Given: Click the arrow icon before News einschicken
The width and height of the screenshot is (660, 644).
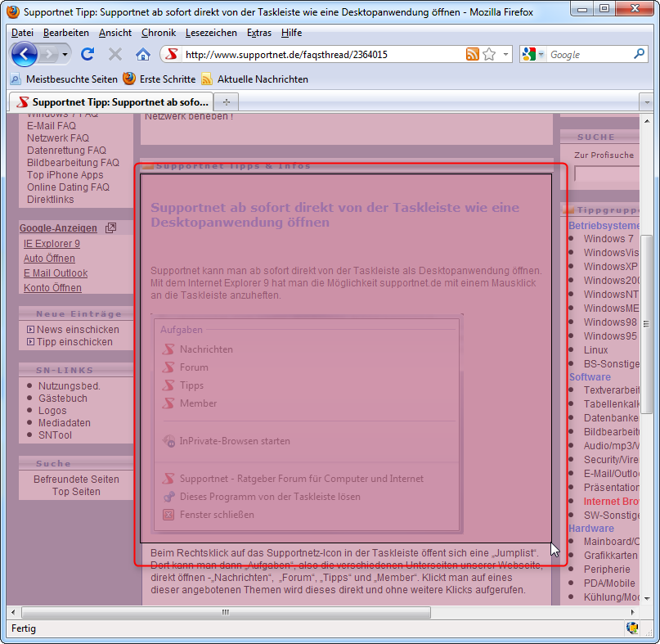Looking at the screenshot, I should [x=31, y=330].
